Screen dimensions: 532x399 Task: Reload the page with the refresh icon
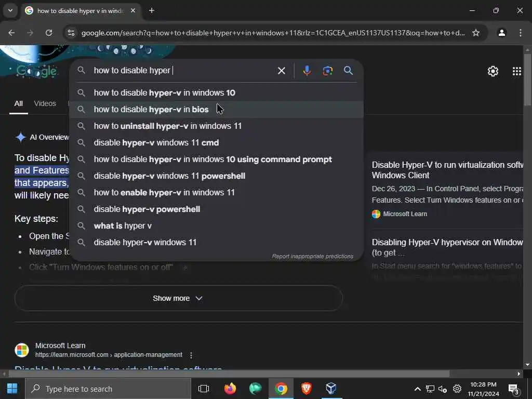point(49,33)
